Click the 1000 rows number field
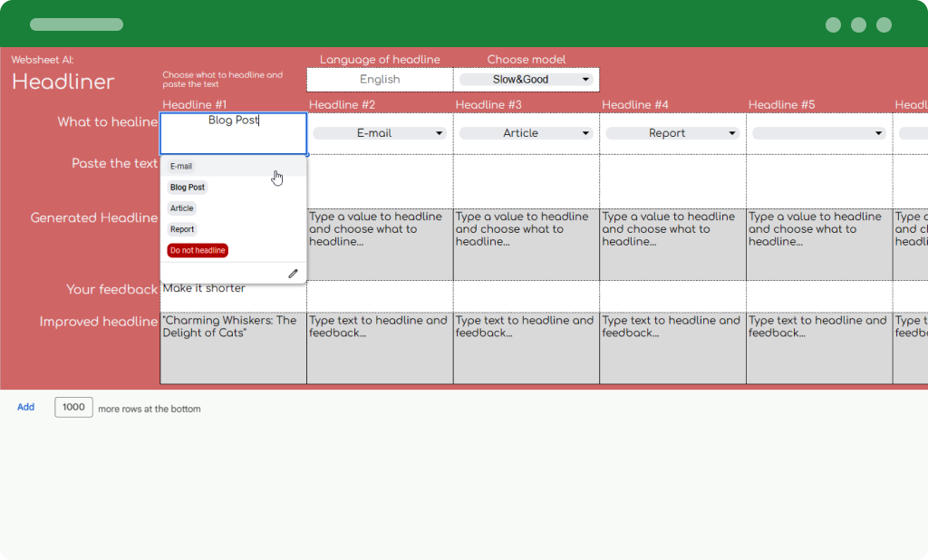928x560 pixels. click(x=73, y=408)
